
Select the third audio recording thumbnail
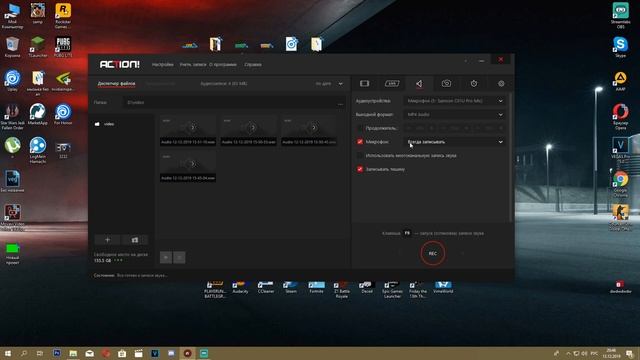[x=309, y=131]
